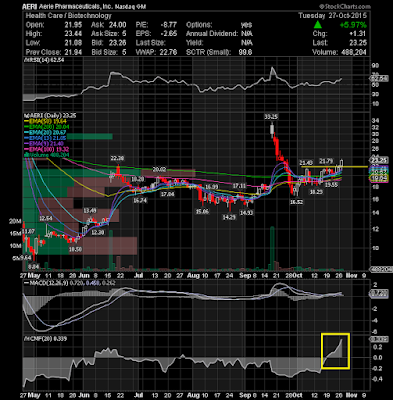Click the Aug label on price date axis

tap(193, 276)
